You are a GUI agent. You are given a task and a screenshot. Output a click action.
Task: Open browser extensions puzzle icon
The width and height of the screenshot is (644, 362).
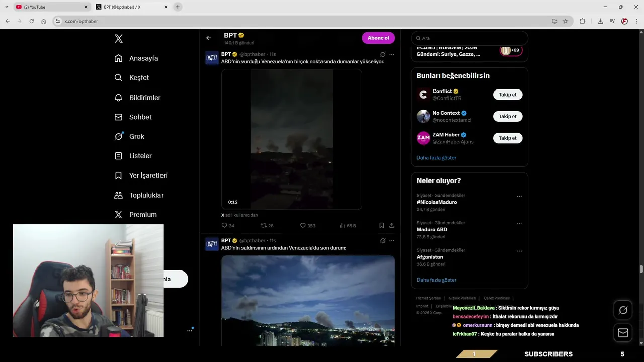pos(582,21)
